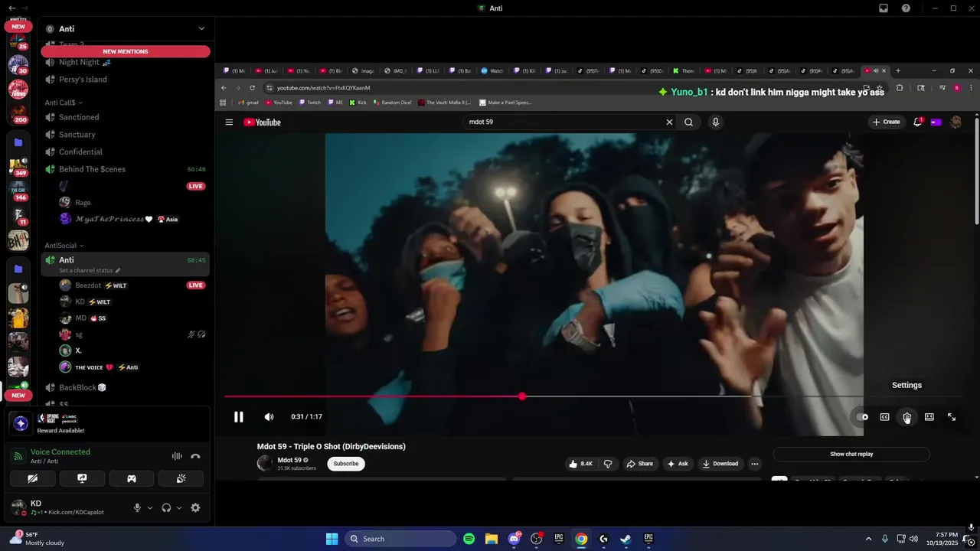Screen dimensions: 980x551
Task: Open more actions ellipsis below video
Action: click(x=754, y=464)
